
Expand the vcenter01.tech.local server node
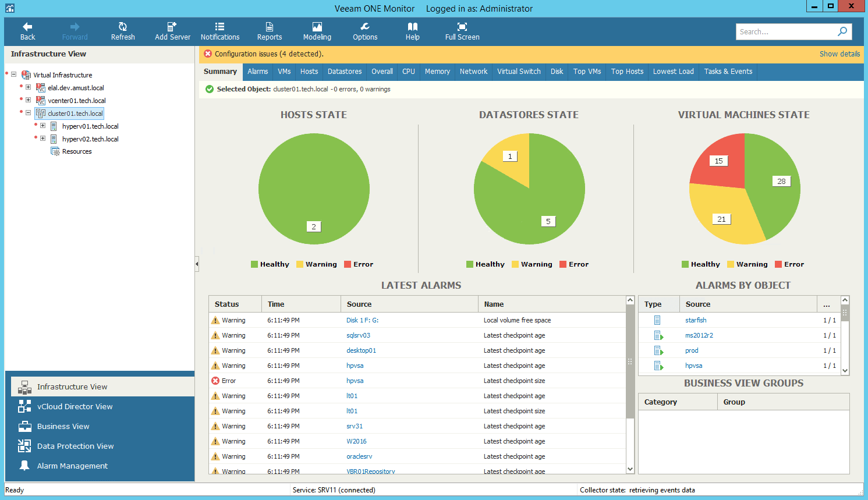pos(27,100)
